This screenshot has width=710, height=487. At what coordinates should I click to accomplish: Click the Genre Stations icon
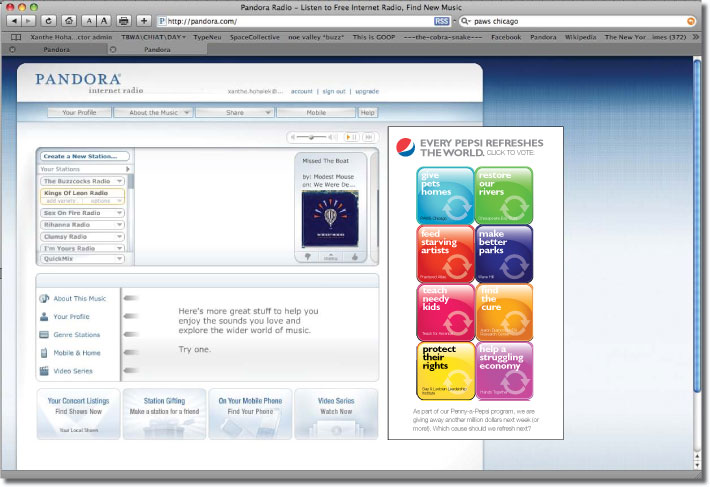tap(44, 334)
